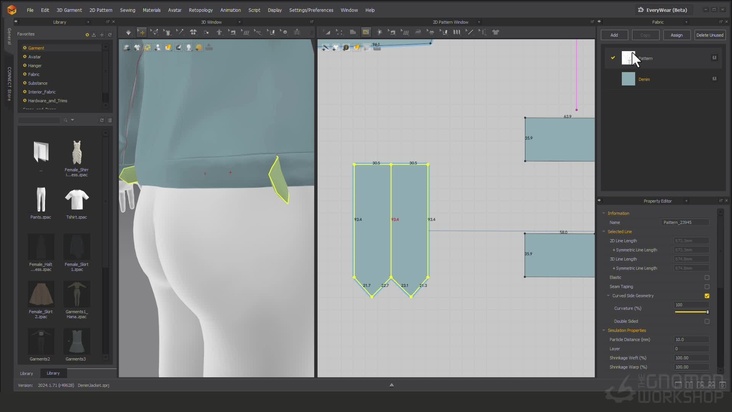Open the Sewing menu
Image resolution: width=732 pixels, height=412 pixels.
(127, 10)
